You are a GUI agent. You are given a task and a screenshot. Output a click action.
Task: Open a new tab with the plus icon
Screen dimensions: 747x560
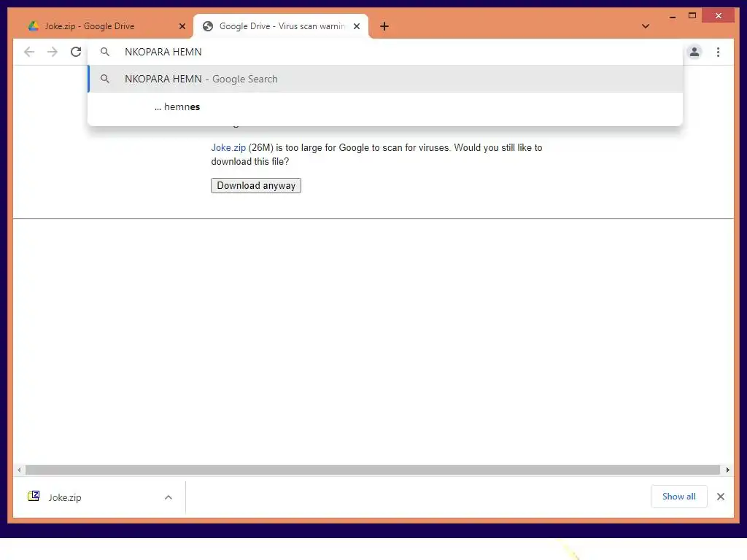click(384, 26)
